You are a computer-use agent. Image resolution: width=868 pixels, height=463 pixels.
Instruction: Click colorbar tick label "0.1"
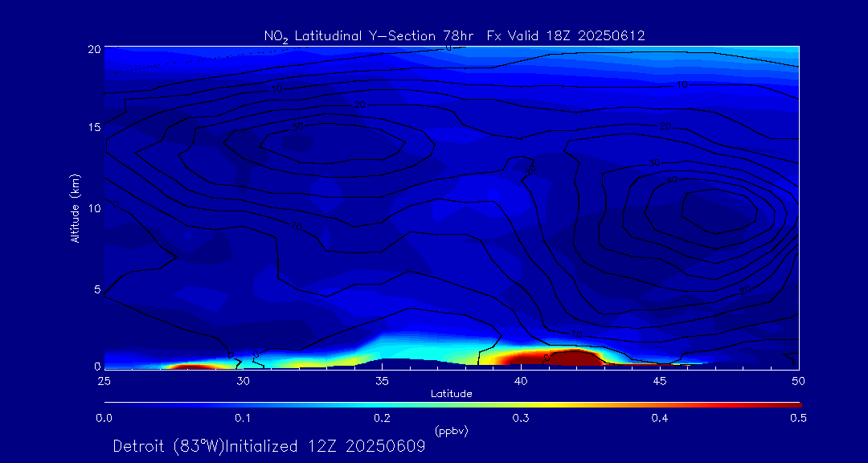point(243,419)
